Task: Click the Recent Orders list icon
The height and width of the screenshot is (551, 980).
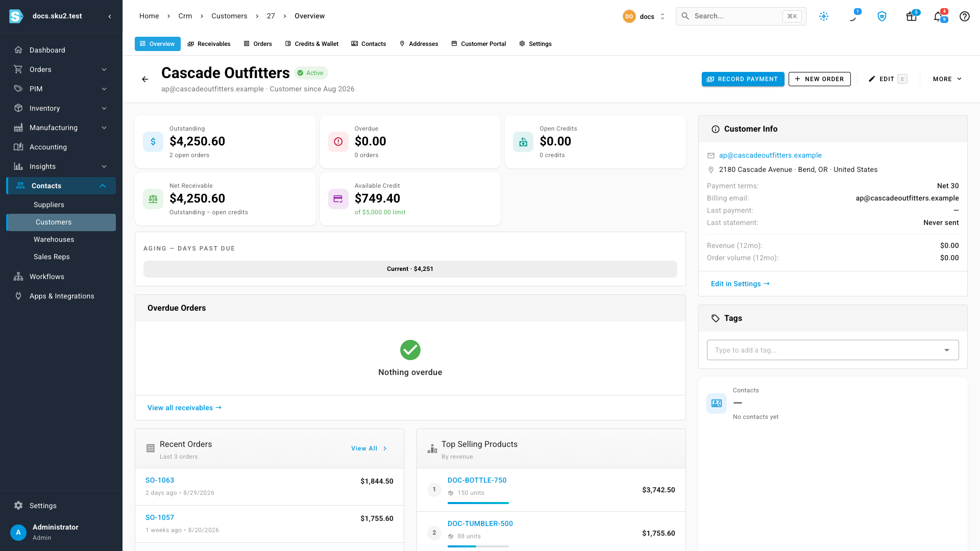Action: [151, 448]
